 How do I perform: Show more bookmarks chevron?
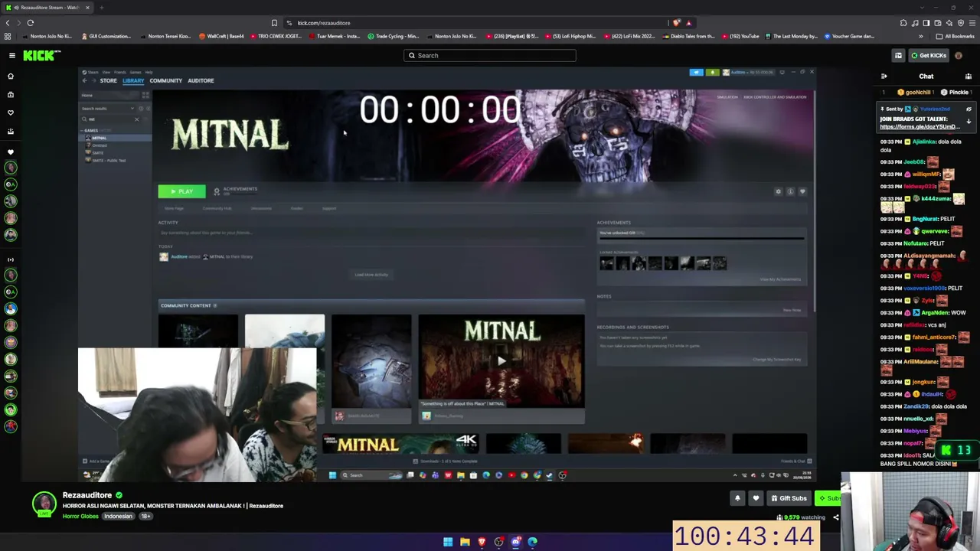click(x=921, y=36)
